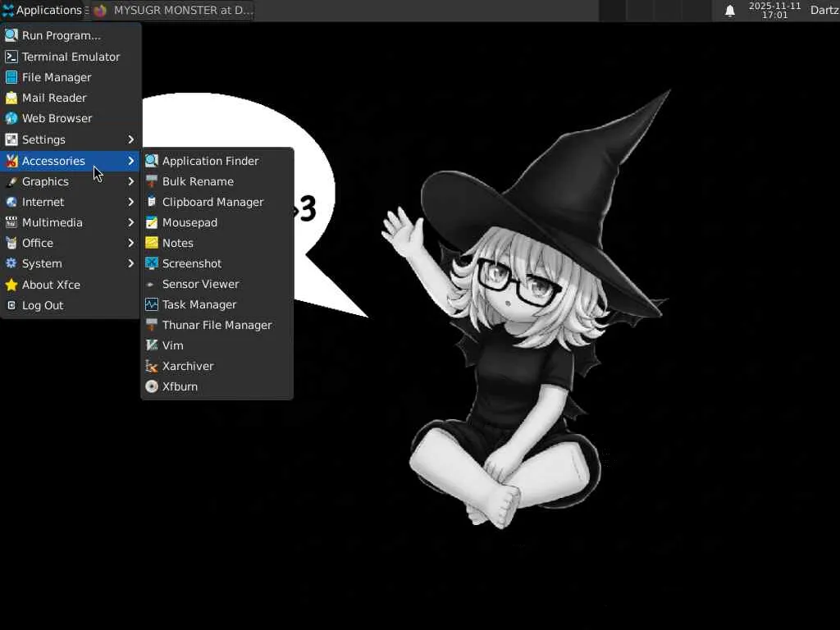
Task: Expand the Accessories submenu arrow
Action: pyautogui.click(x=130, y=161)
